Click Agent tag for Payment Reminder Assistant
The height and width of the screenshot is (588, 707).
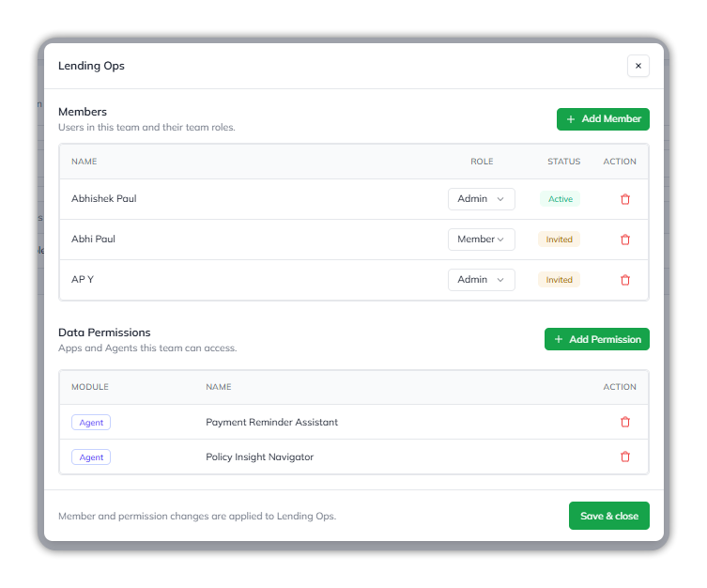coord(91,423)
